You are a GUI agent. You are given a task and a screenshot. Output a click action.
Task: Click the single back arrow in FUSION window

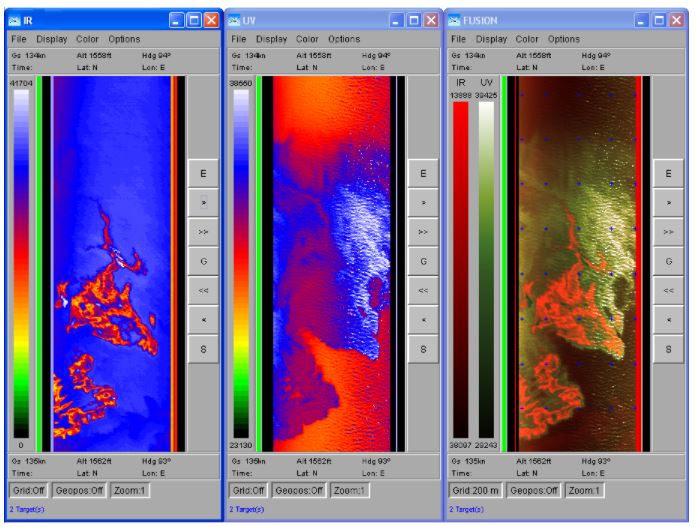click(668, 319)
